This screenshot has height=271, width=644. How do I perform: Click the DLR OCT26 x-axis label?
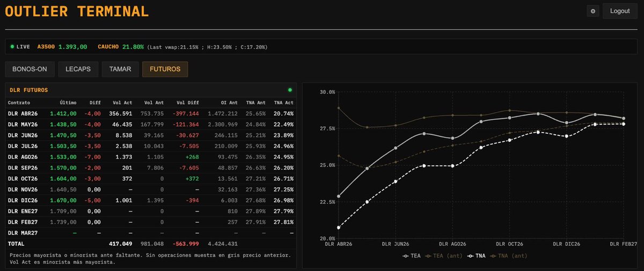[x=508, y=244]
